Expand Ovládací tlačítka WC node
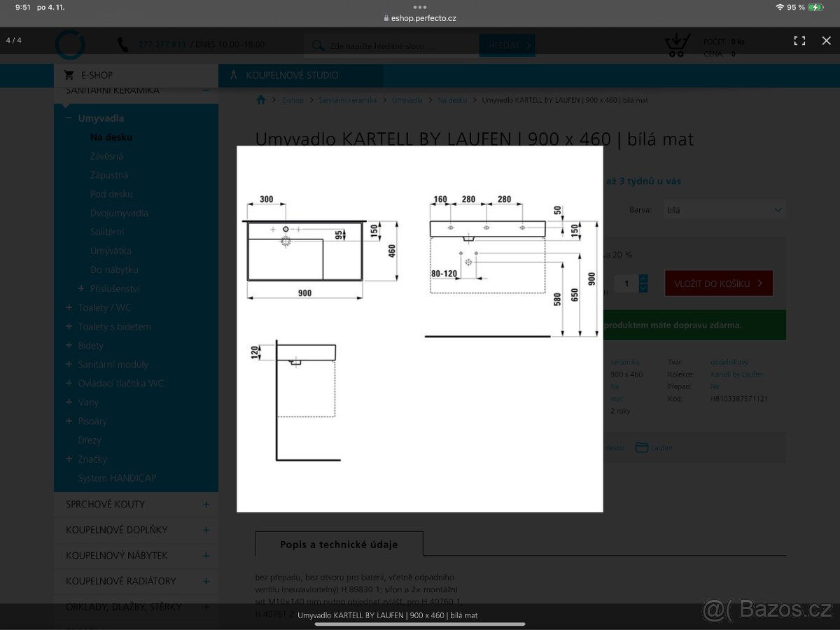Viewport: 840px width, 630px height. click(69, 383)
